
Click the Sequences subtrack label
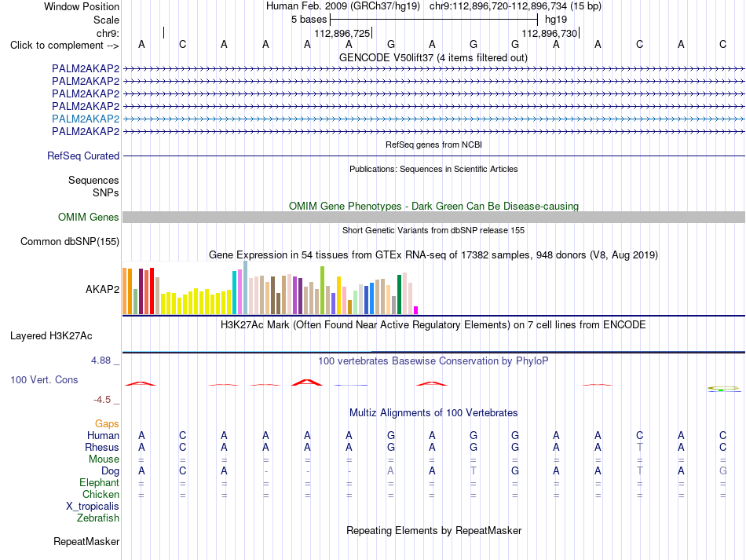[93, 181]
